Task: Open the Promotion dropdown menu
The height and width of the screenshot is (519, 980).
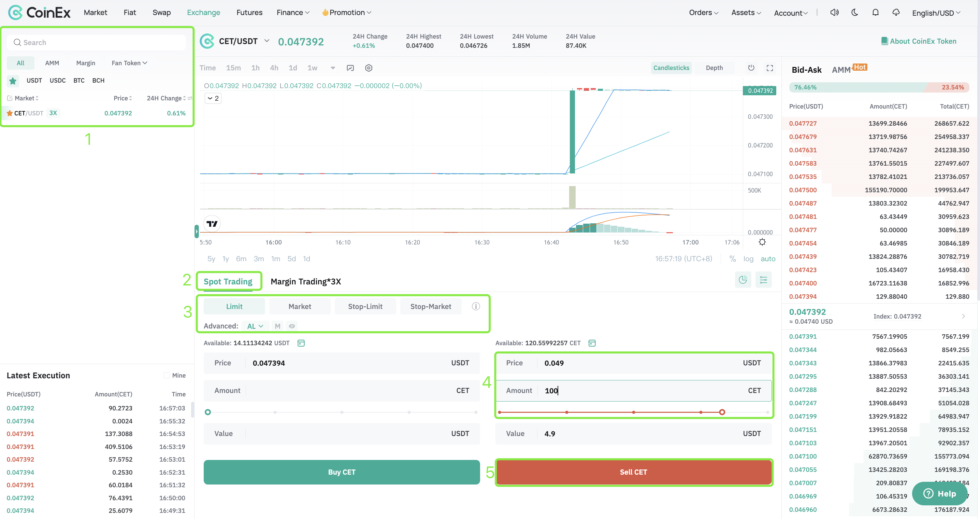Action: coord(347,13)
